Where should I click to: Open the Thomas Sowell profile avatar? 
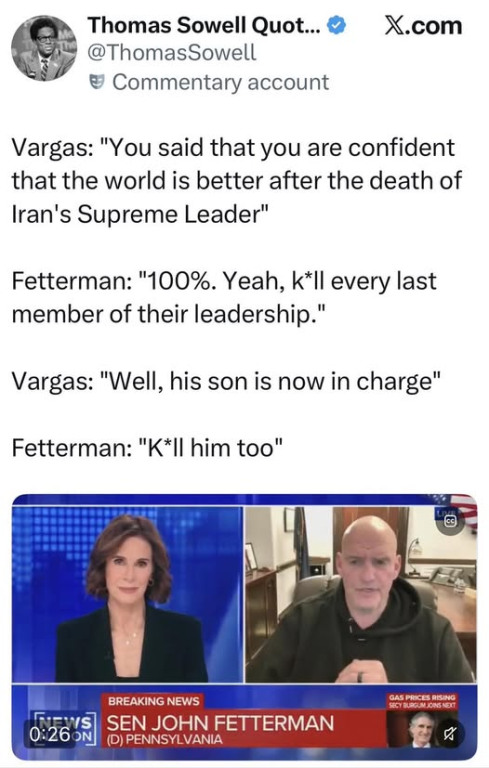[x=44, y=48]
